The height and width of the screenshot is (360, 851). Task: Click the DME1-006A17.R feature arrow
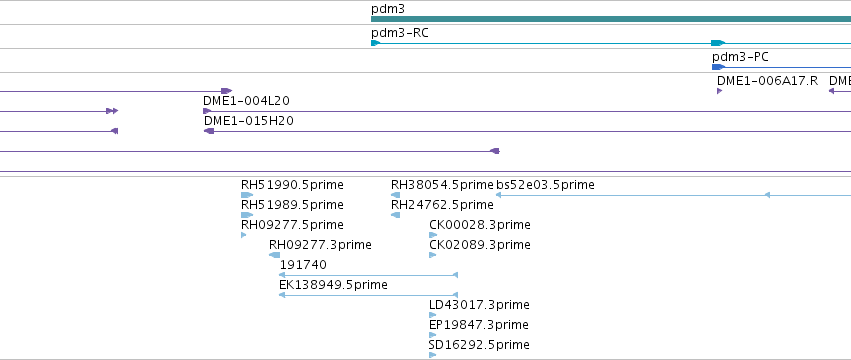coord(720,91)
